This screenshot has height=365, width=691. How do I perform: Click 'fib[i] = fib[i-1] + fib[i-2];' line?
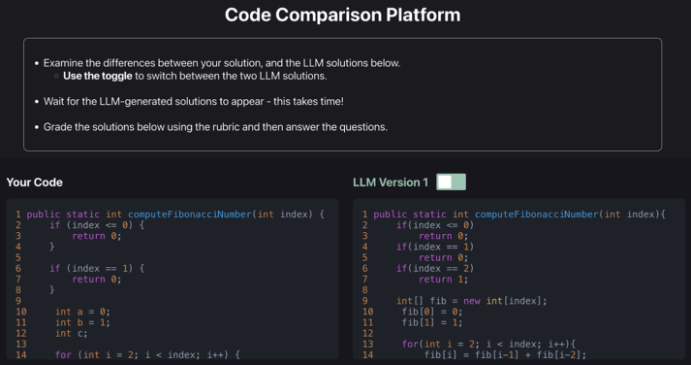coord(505,354)
